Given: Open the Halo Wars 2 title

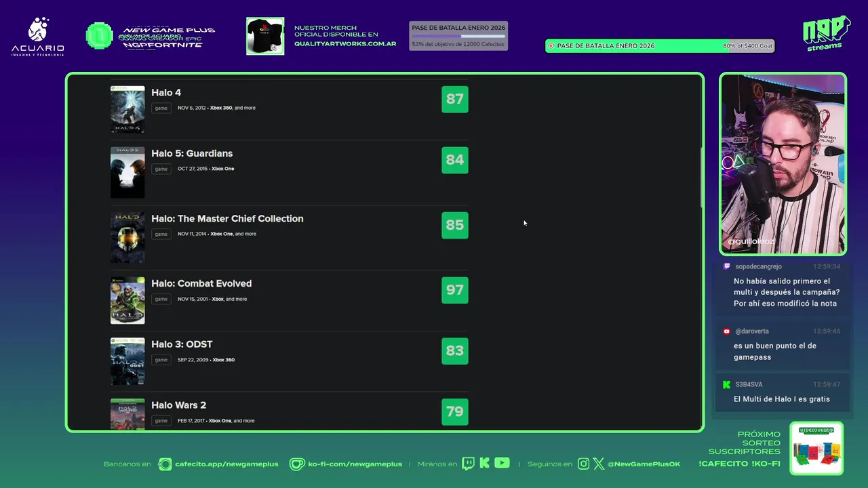Looking at the screenshot, I should pos(178,405).
